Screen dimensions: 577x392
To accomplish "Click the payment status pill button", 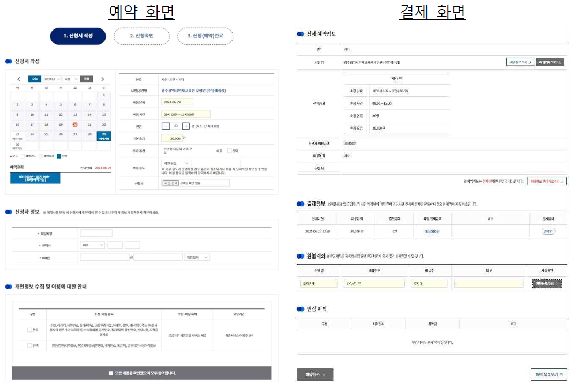I will tap(548, 231).
